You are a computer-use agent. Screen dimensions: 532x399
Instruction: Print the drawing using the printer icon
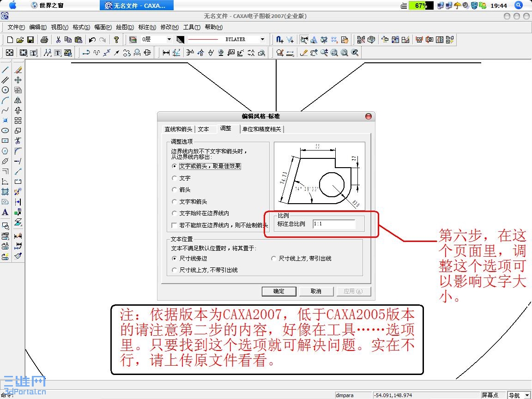click(44, 40)
